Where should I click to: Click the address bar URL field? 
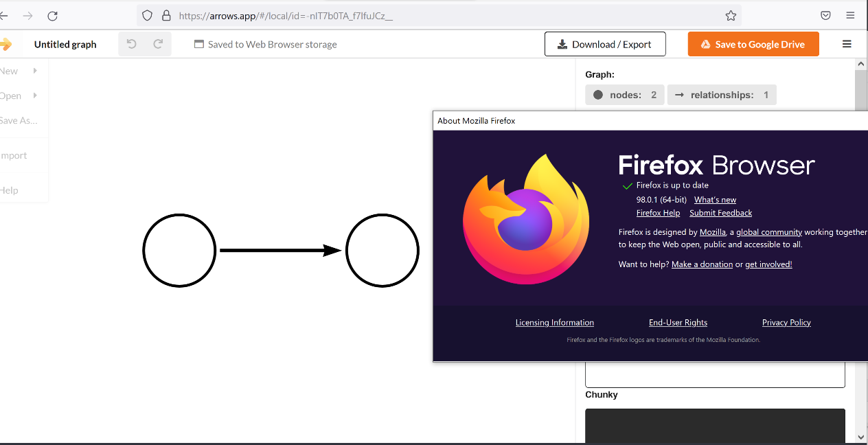[439, 15]
